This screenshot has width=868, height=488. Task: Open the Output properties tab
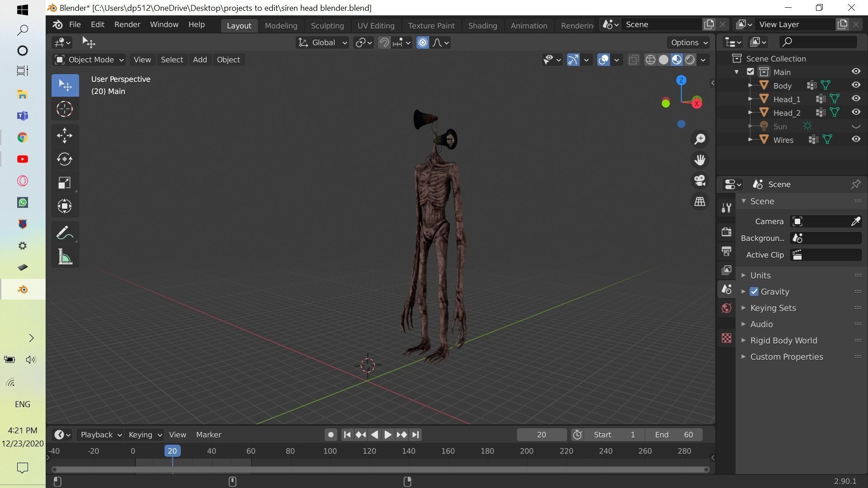click(726, 251)
